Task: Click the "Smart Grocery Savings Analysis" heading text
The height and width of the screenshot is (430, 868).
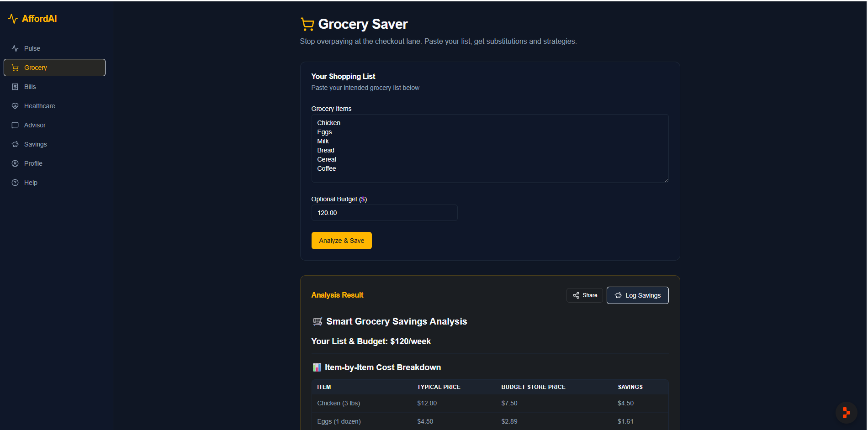Action: (397, 321)
